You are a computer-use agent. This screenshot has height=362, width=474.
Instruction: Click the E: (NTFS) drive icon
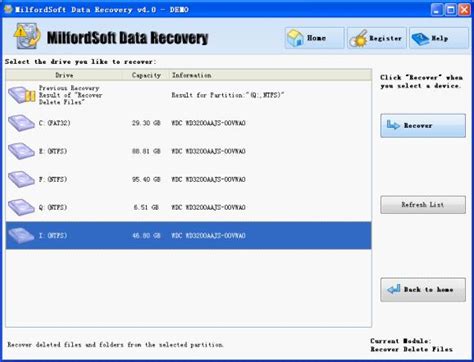point(21,151)
